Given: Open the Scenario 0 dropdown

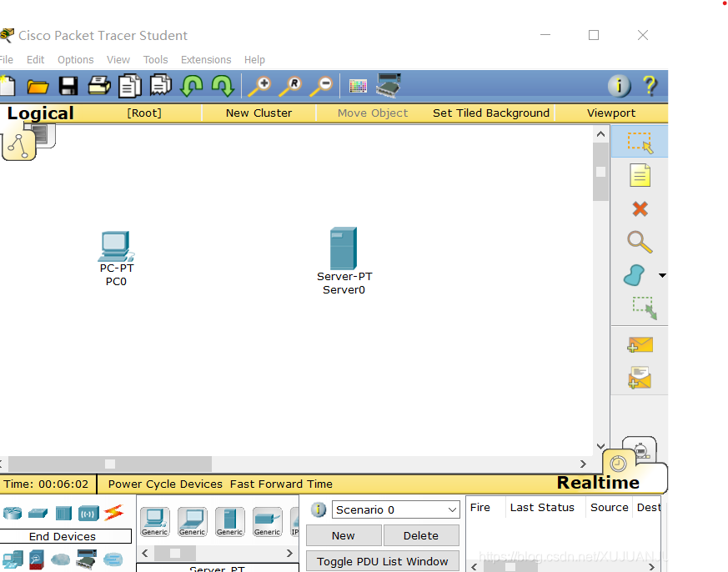Looking at the screenshot, I should (x=395, y=509).
